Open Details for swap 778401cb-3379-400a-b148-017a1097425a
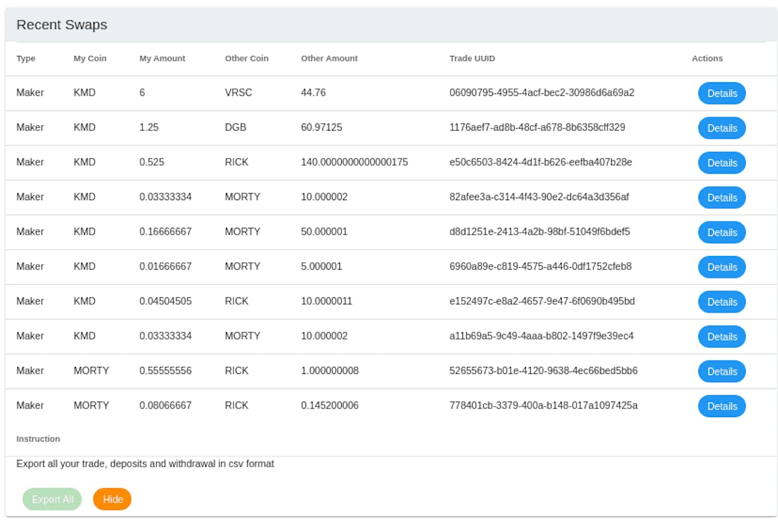The height and width of the screenshot is (532, 778). point(722,407)
